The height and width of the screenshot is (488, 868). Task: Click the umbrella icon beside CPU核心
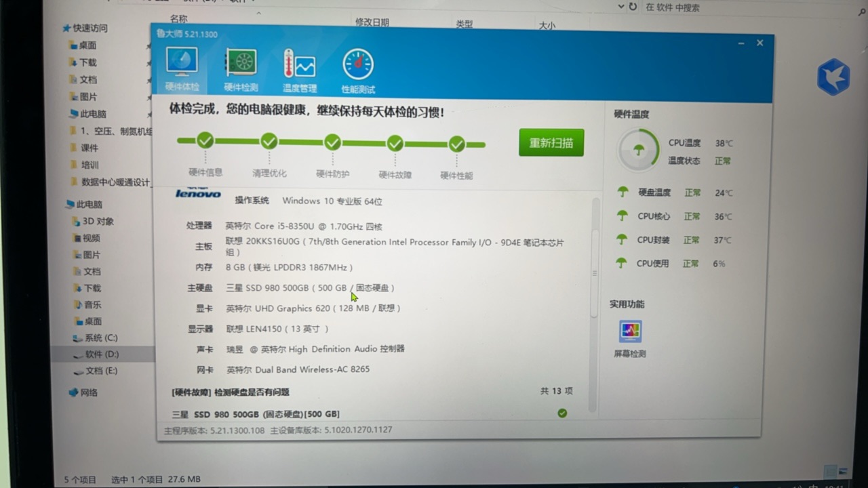coord(622,216)
